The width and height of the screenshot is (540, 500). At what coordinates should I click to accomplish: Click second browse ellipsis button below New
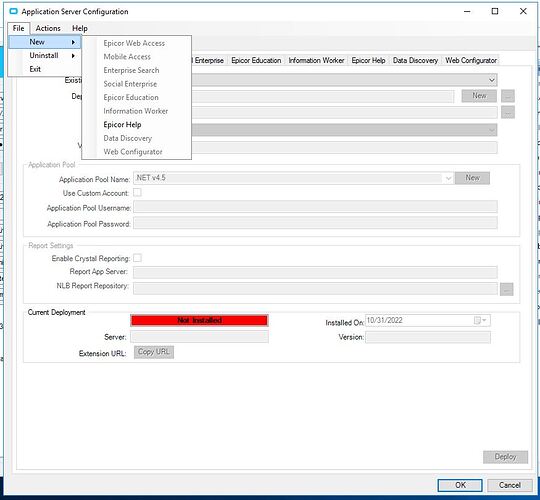click(508, 112)
